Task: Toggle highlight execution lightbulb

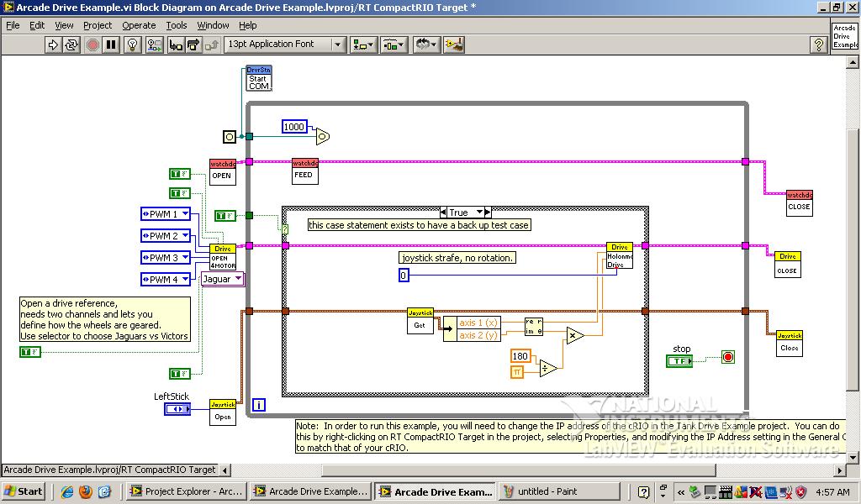Action: (x=132, y=45)
